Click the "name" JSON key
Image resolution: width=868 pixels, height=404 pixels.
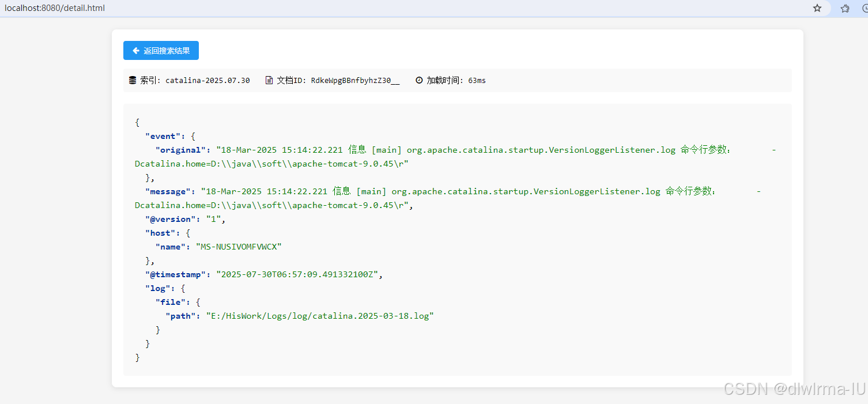[171, 247]
